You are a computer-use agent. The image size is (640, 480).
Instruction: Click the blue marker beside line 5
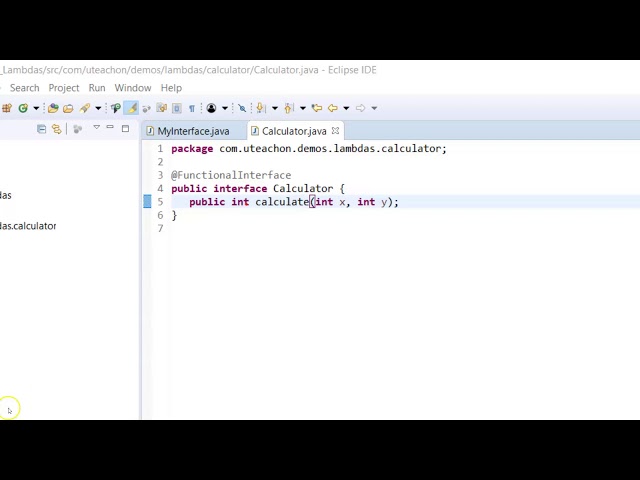coord(147,202)
